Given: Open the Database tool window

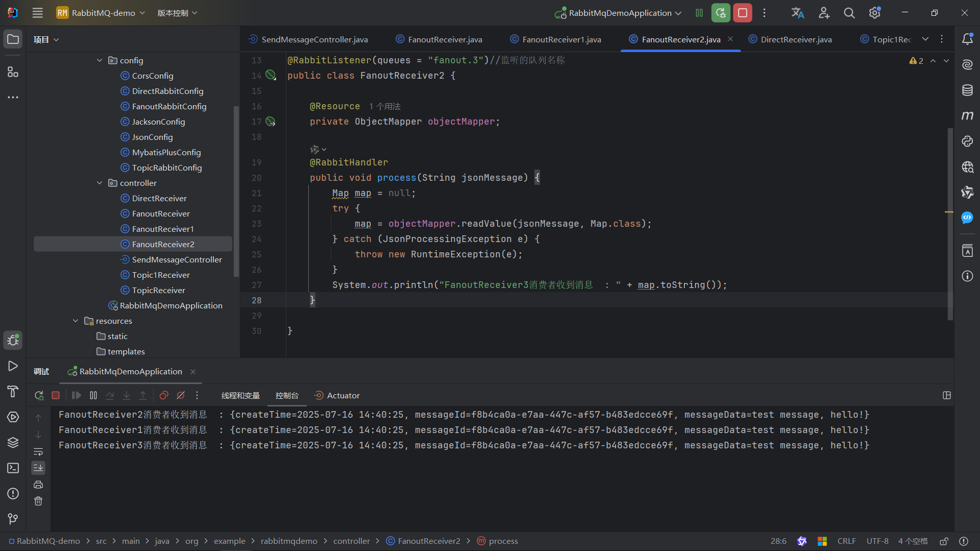Looking at the screenshot, I should pos(967,90).
